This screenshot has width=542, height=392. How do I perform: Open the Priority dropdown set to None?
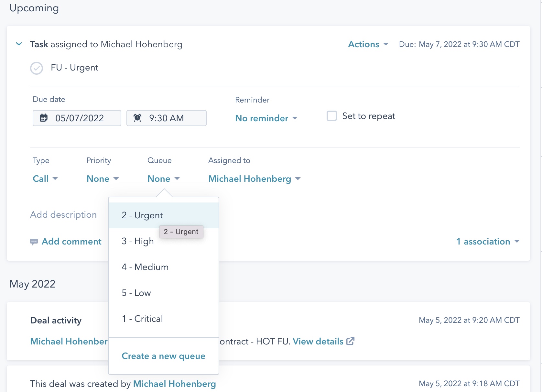point(102,179)
